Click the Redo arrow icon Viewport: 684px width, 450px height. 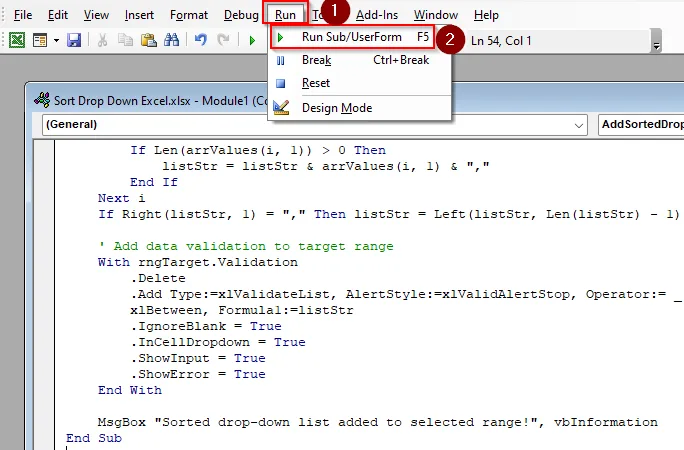pos(223,40)
